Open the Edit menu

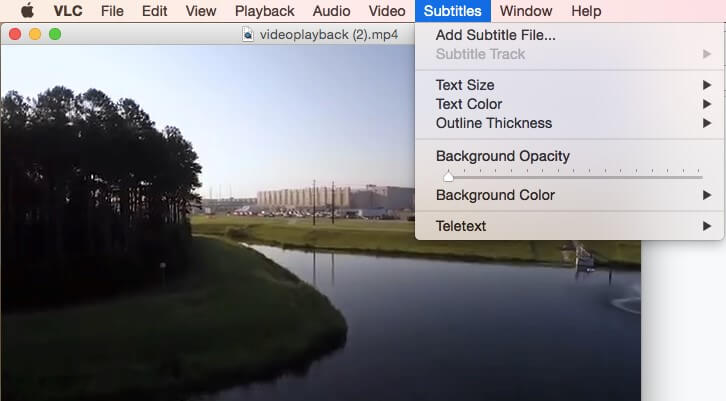pos(154,11)
